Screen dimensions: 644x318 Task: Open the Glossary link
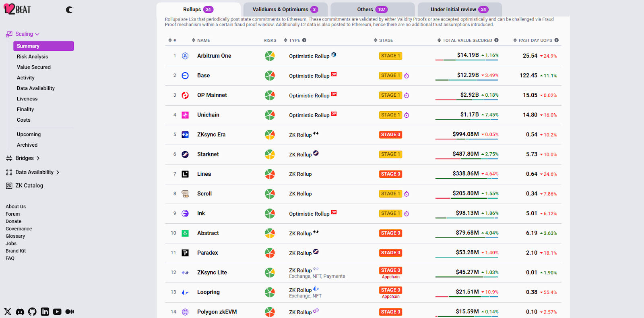coord(15,236)
